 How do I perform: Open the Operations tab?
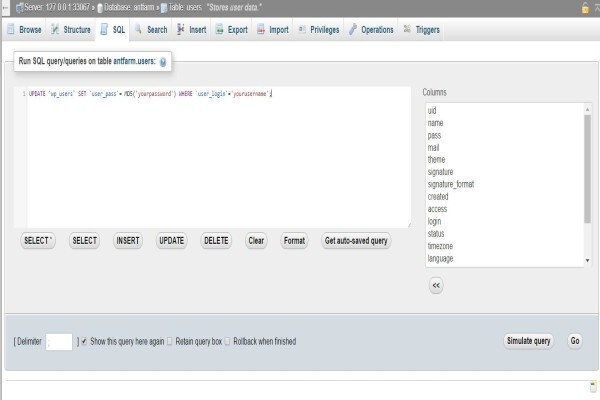(371, 29)
